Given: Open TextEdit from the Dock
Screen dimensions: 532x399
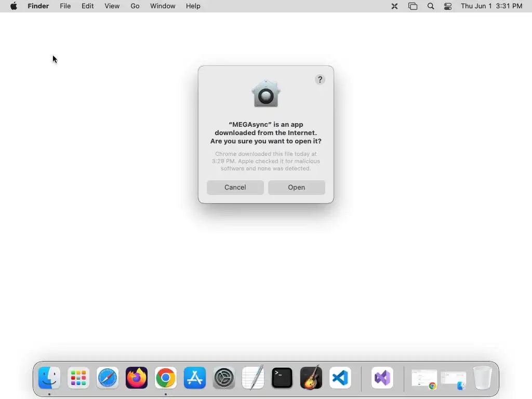Looking at the screenshot, I should (x=253, y=378).
